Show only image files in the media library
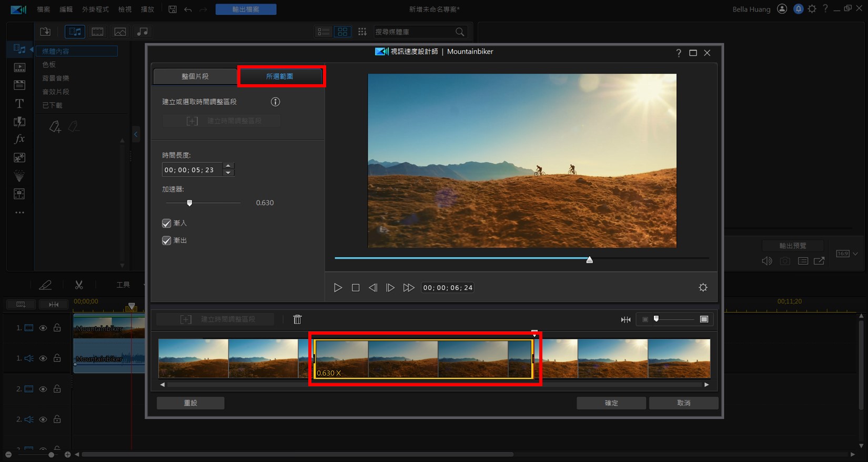Image resolution: width=868 pixels, height=462 pixels. [120, 32]
